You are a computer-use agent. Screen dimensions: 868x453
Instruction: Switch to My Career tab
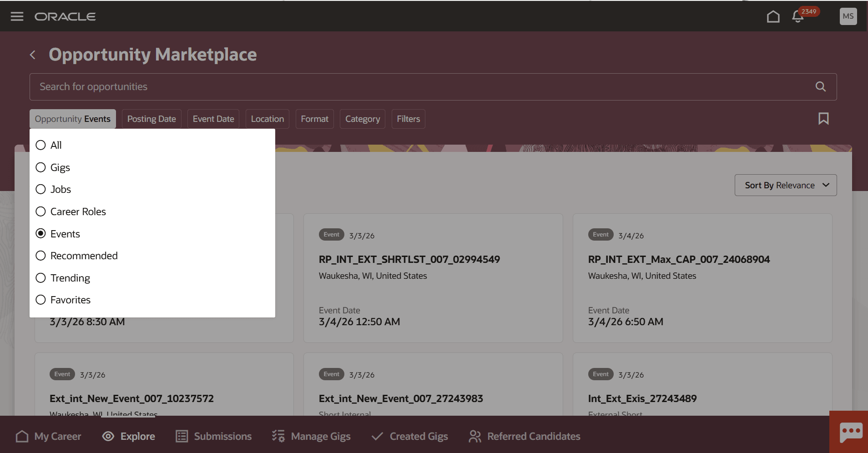[49, 436]
